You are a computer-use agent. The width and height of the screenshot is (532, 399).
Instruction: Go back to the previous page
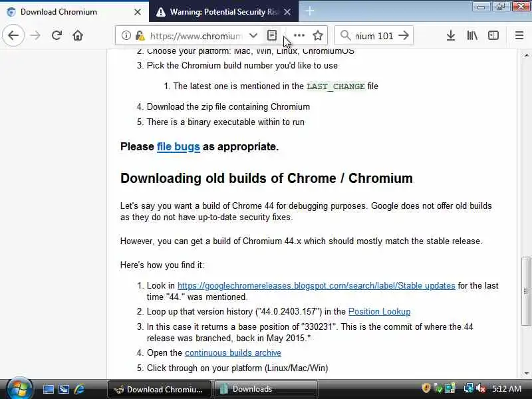13,35
